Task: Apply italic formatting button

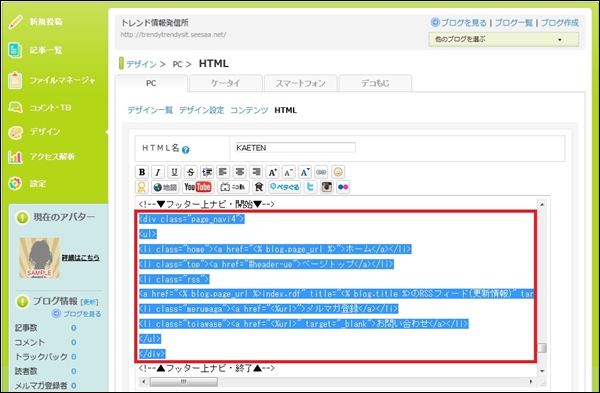Action: 158,172
